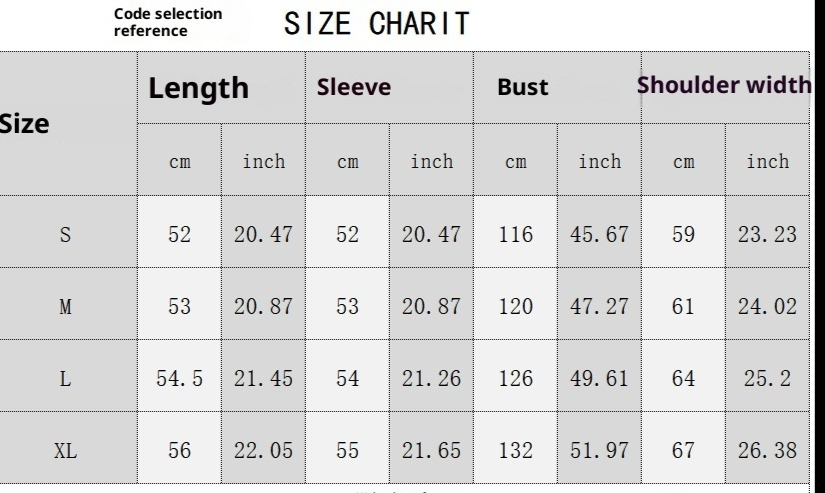Screen dimensions: 825x493
Task: Click the 47.27 bust inch value
Action: coord(599,308)
